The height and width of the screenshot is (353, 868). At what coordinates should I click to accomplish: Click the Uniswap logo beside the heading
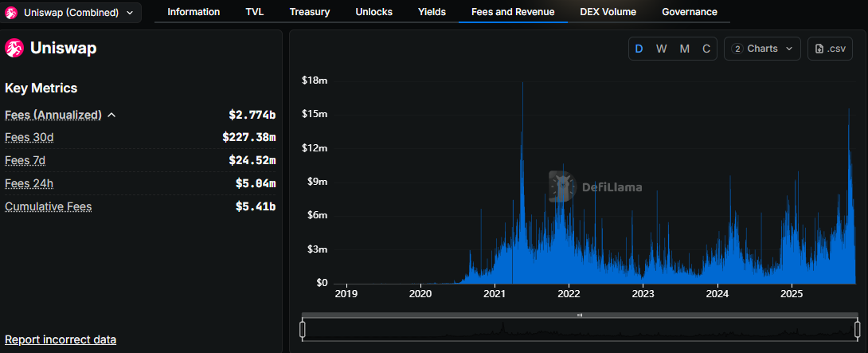click(x=14, y=49)
